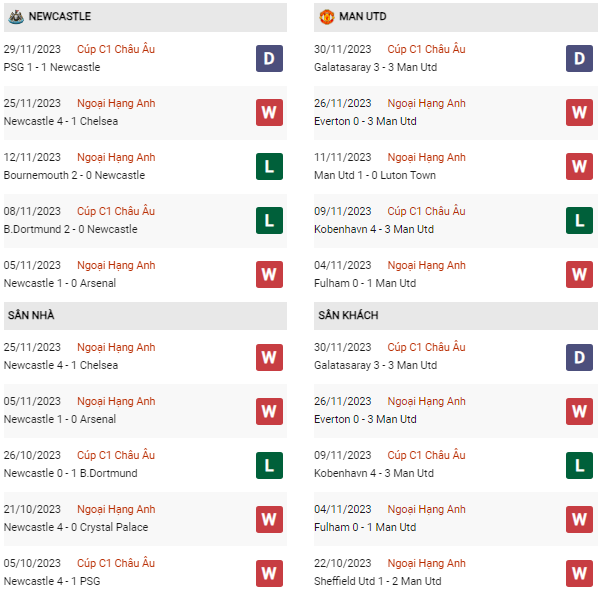Click the D badge for PSG 1 - 1 Newcastle
This screenshot has width=600, height=594.
(x=269, y=58)
